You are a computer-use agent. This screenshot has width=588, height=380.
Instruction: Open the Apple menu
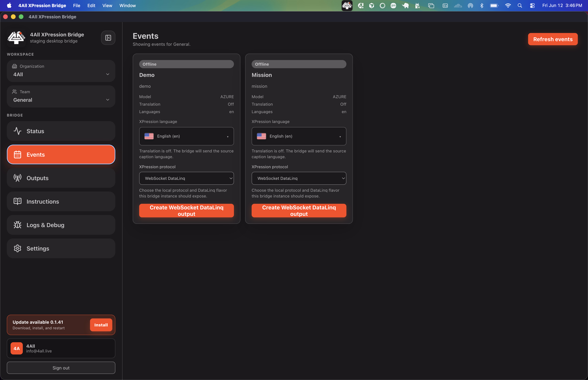9,5
